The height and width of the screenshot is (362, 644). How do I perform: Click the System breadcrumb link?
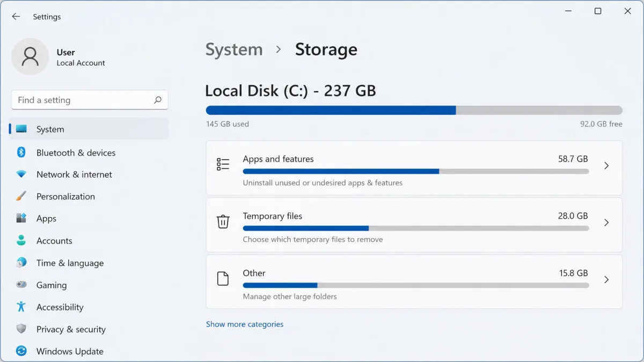tap(234, 49)
